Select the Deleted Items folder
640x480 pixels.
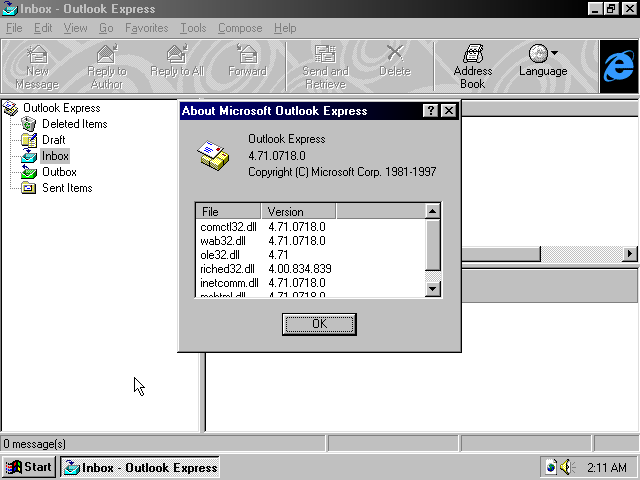(x=75, y=124)
